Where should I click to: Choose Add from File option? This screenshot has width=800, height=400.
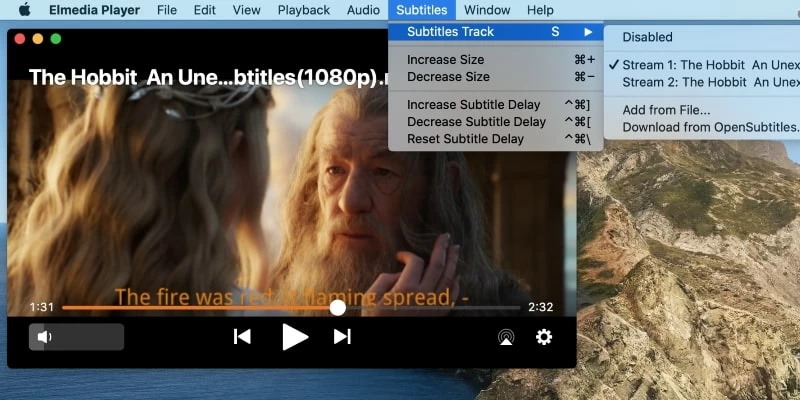pos(702,110)
